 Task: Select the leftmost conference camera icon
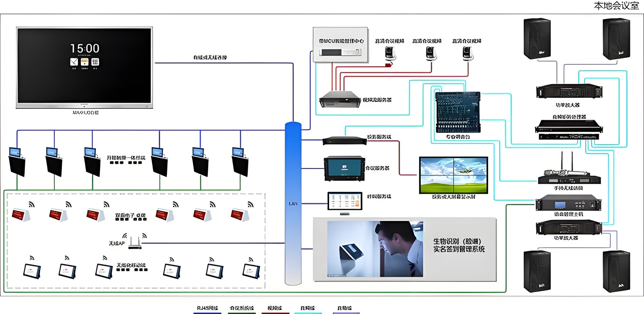pyautogui.click(x=390, y=53)
